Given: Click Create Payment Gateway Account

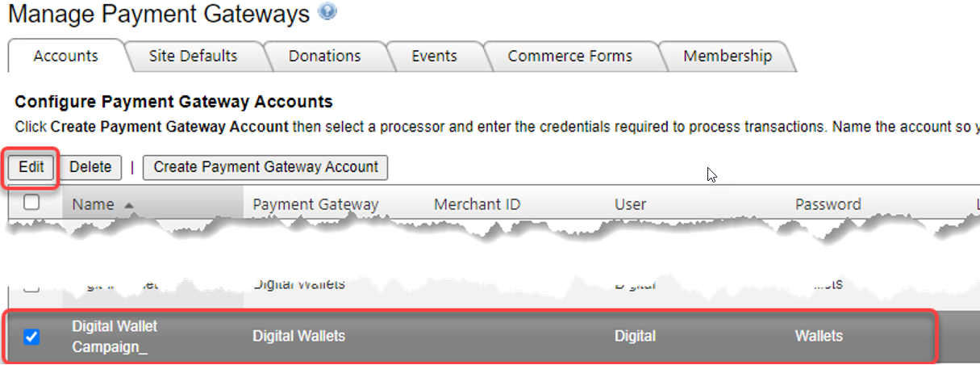Looking at the screenshot, I should pos(265,167).
